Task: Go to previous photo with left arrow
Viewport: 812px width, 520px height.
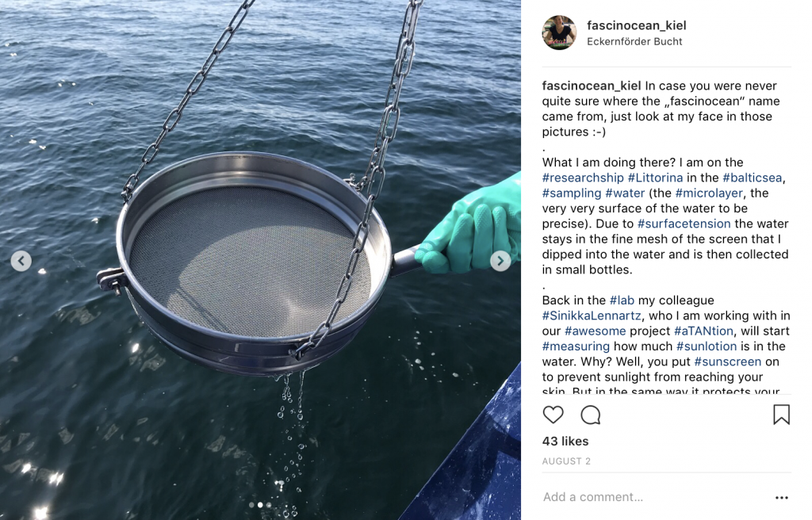Action: [x=21, y=261]
